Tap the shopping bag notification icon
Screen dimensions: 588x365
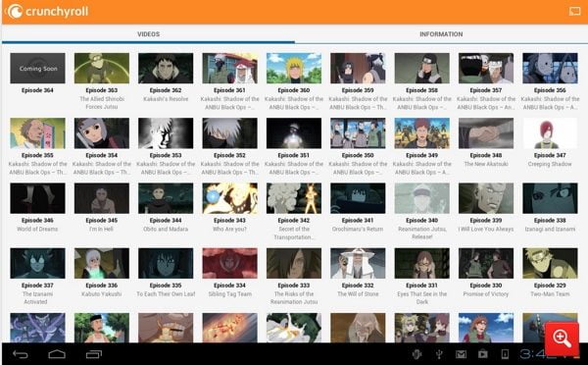tap(483, 354)
